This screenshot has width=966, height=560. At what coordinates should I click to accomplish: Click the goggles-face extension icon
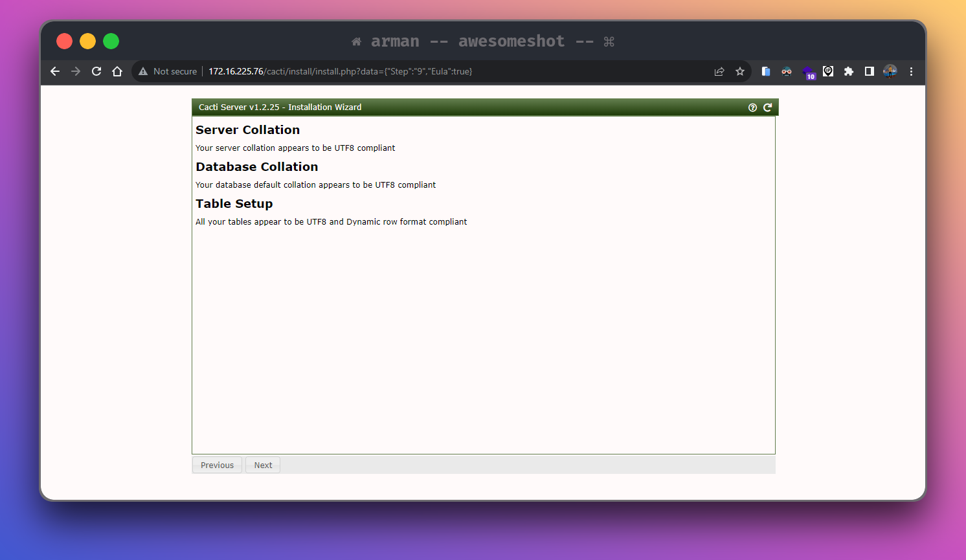click(787, 71)
